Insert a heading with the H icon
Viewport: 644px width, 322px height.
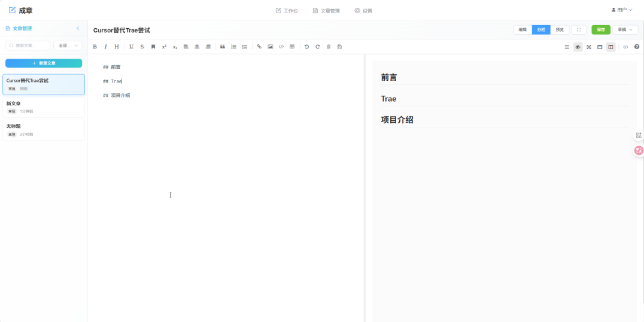[x=117, y=47]
